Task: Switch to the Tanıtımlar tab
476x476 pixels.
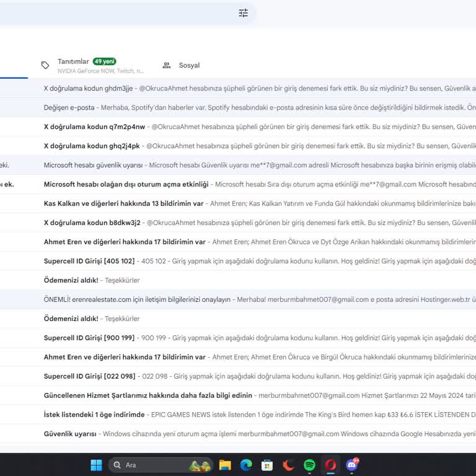Action: [x=73, y=62]
